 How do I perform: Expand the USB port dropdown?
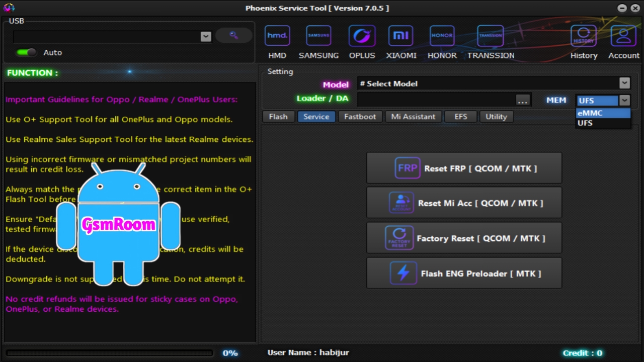pos(205,36)
